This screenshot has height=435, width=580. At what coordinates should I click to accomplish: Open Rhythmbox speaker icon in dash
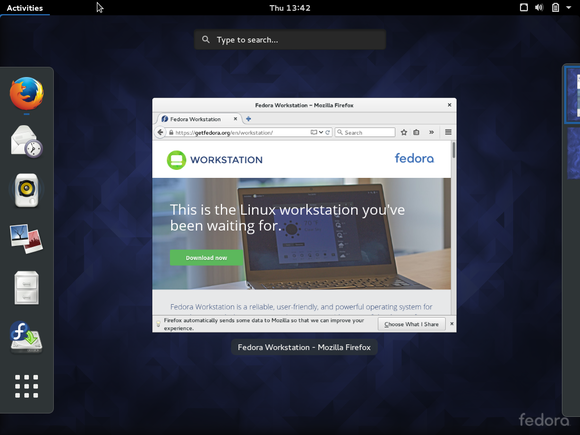pyautogui.click(x=27, y=190)
